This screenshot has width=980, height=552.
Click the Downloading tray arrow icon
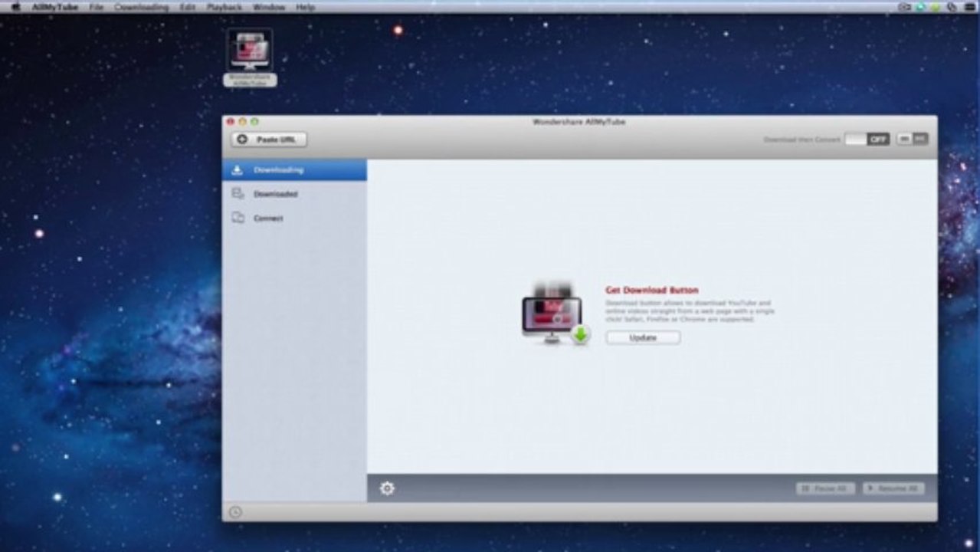(238, 169)
